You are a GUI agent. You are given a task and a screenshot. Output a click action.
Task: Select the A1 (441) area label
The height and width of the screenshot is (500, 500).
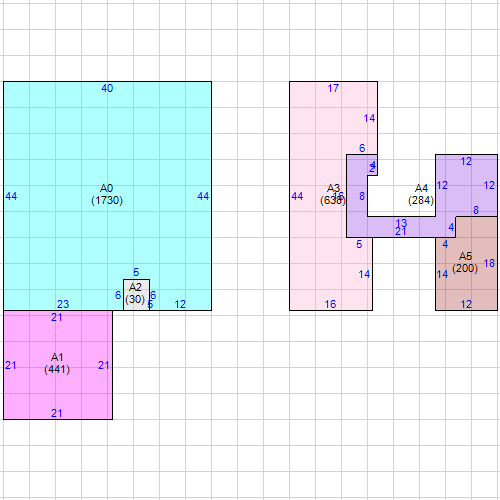click(57, 363)
